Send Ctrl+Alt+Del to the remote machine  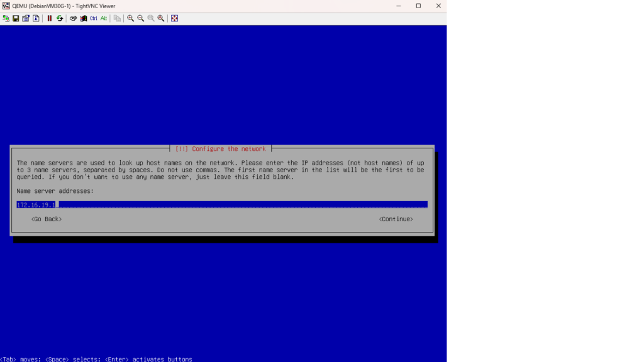click(73, 18)
